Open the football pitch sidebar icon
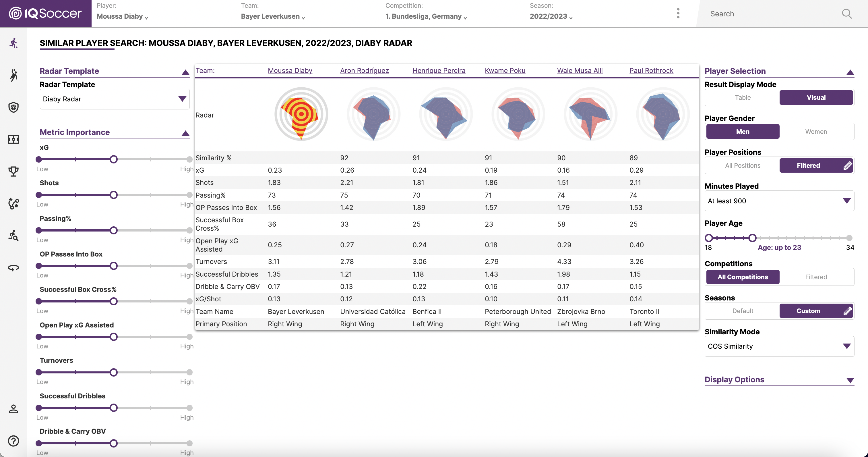Viewport: 868px width, 457px height. click(13, 139)
